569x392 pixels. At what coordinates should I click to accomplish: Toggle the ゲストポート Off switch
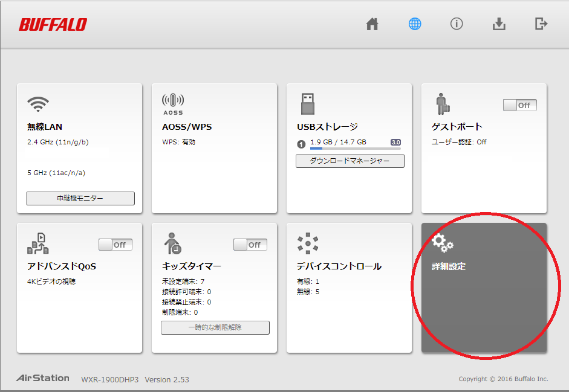[x=519, y=105]
